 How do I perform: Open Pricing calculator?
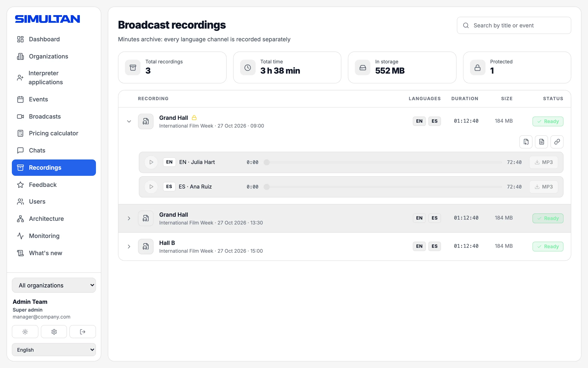54,133
